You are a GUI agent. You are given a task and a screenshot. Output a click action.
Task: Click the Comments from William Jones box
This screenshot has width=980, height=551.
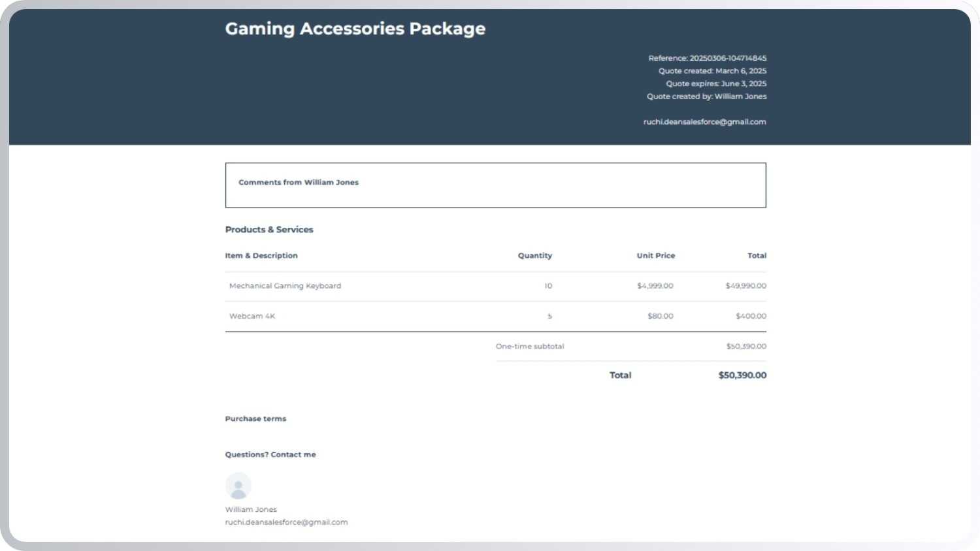coord(495,185)
